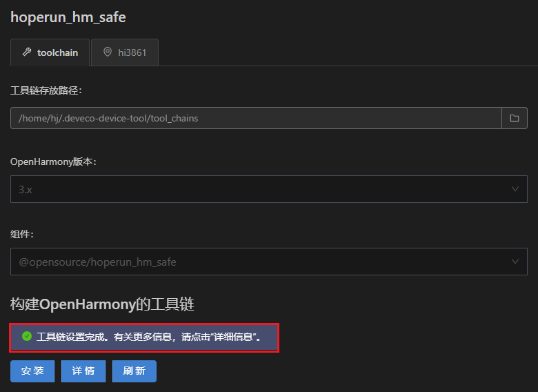
Task: Click the hoperun_hm_safe page title
Action: point(68,17)
